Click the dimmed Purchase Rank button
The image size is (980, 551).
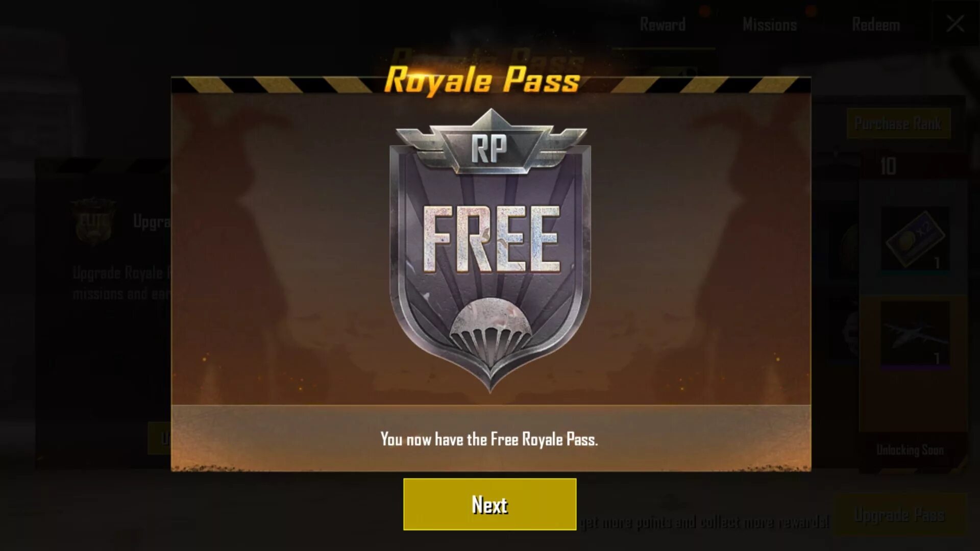click(x=898, y=123)
